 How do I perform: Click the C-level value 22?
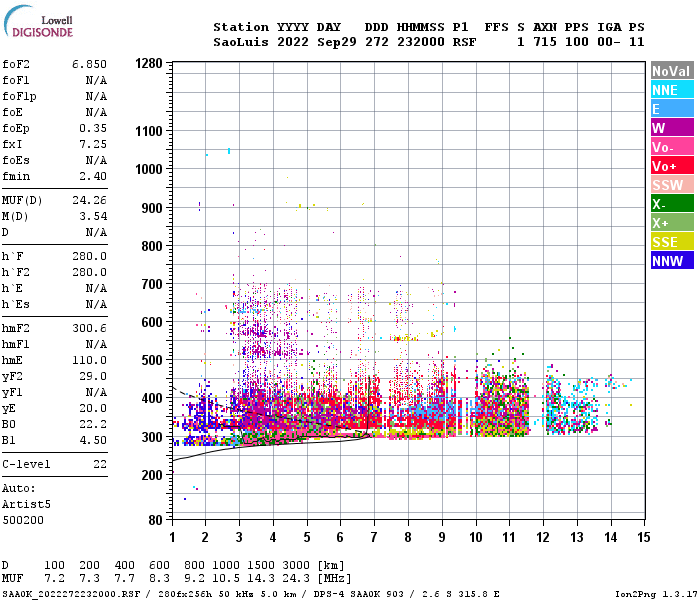click(100, 464)
